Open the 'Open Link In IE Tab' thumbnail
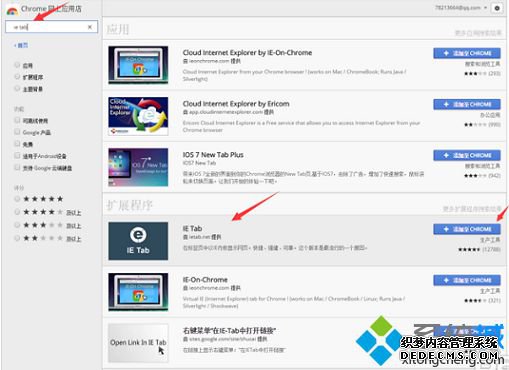Viewport: 509px width, 370px height. click(138, 343)
